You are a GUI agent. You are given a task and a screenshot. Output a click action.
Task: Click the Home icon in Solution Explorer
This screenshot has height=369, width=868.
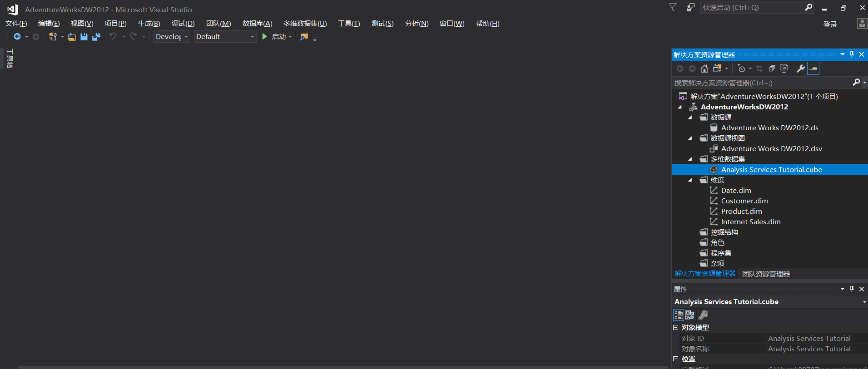(x=704, y=69)
